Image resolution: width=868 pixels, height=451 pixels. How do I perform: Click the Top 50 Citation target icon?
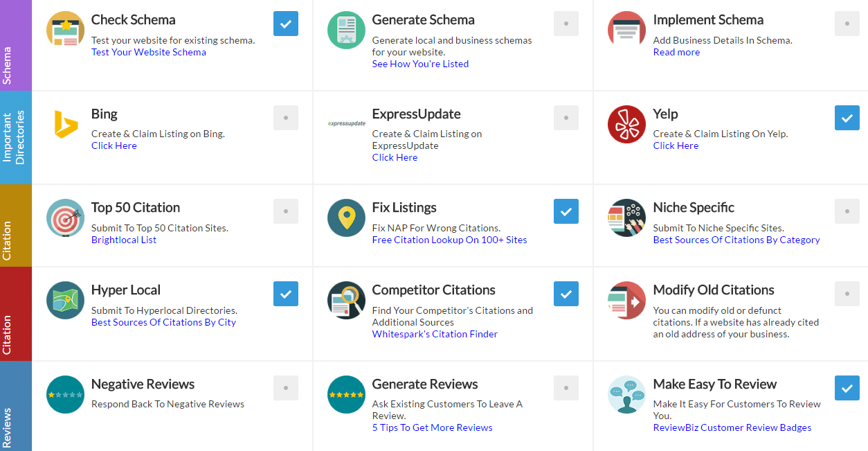(x=66, y=218)
